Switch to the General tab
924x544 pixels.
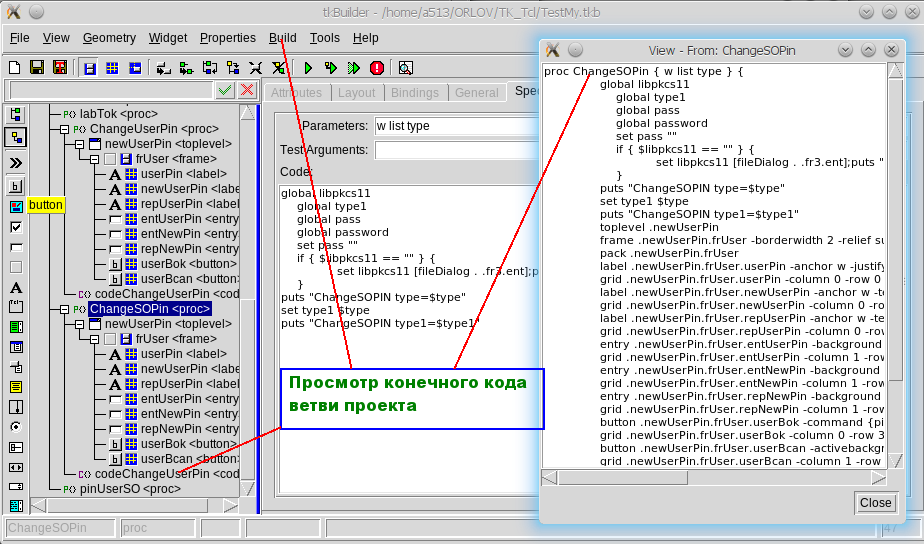(476, 93)
